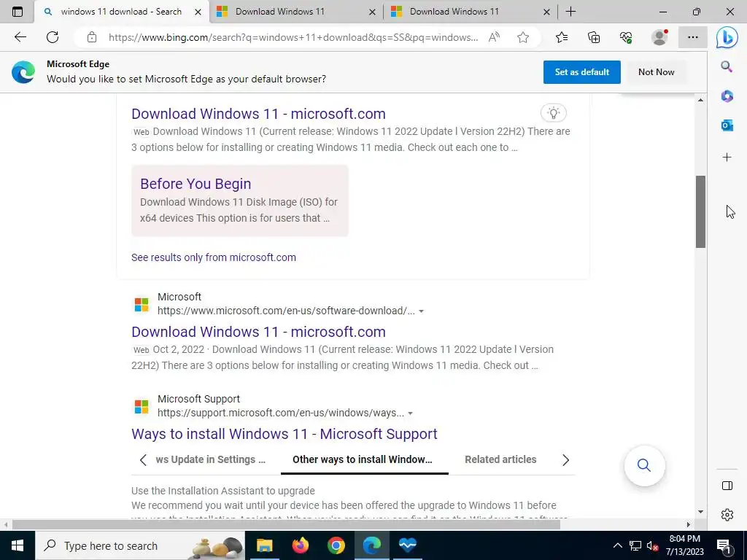Open the heartbeat monitor app in taskbar
The width and height of the screenshot is (747, 560).
point(407,545)
